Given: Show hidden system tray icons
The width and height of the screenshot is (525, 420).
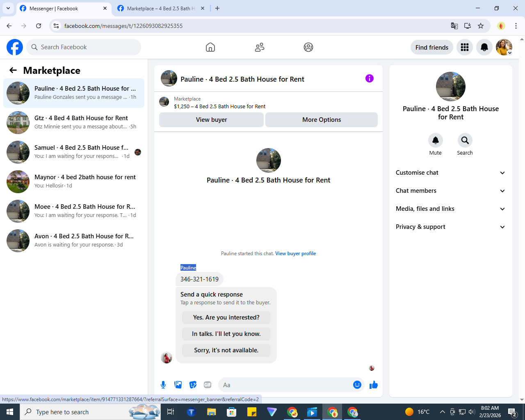Looking at the screenshot, I should tap(442, 412).
